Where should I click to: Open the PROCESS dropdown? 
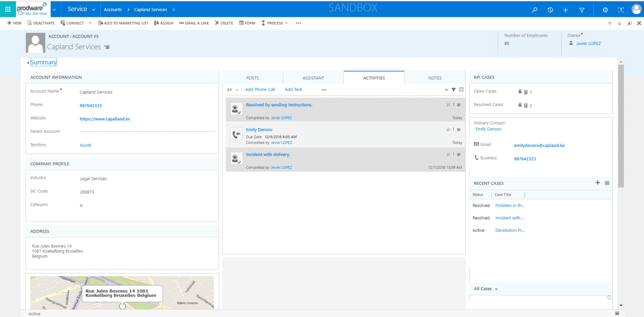pyautogui.click(x=275, y=23)
